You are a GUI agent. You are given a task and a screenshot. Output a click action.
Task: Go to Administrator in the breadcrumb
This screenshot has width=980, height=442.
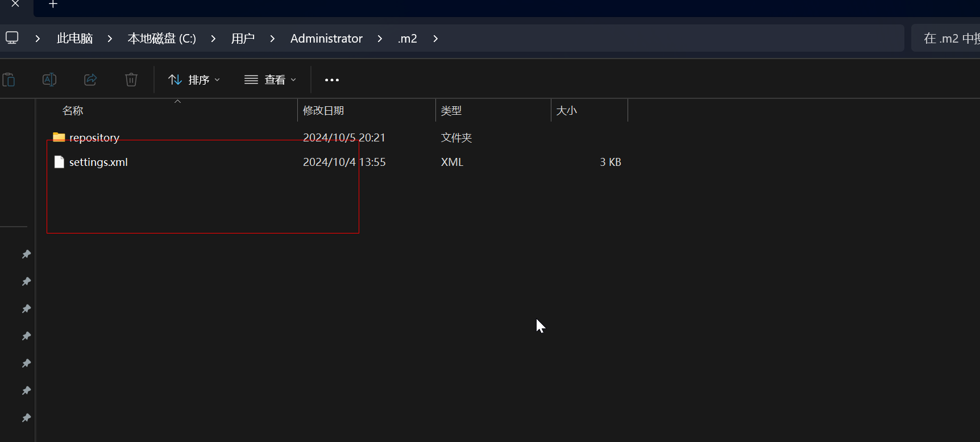[x=326, y=39]
